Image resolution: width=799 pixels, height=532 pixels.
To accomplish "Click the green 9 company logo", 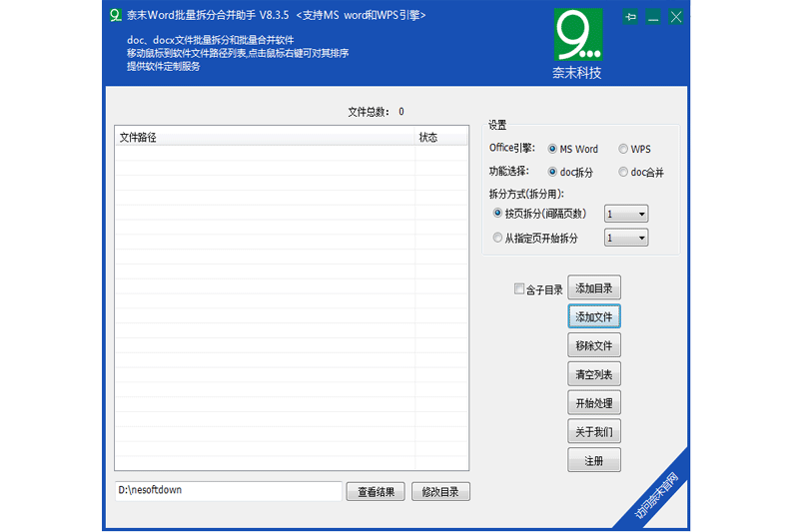I will (578, 35).
